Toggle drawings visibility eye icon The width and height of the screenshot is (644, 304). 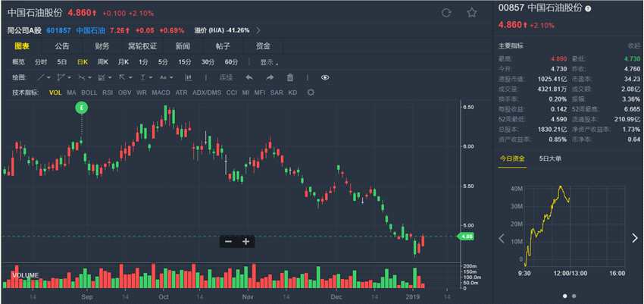pyautogui.click(x=325, y=77)
